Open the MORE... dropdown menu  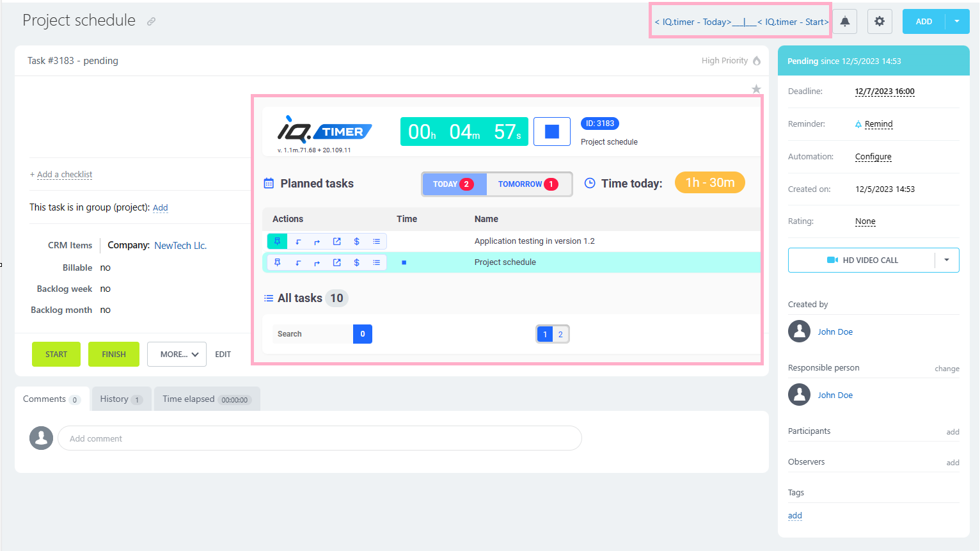(177, 354)
